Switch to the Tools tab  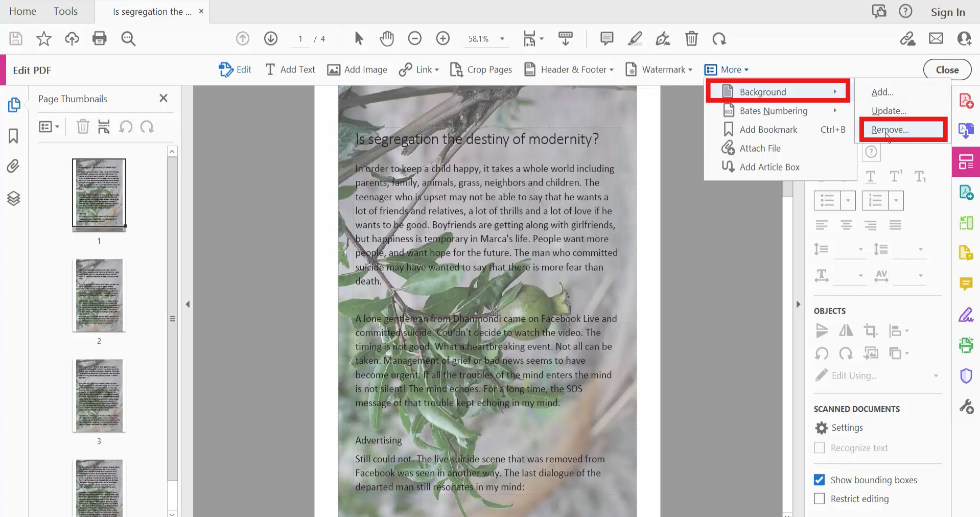(65, 11)
